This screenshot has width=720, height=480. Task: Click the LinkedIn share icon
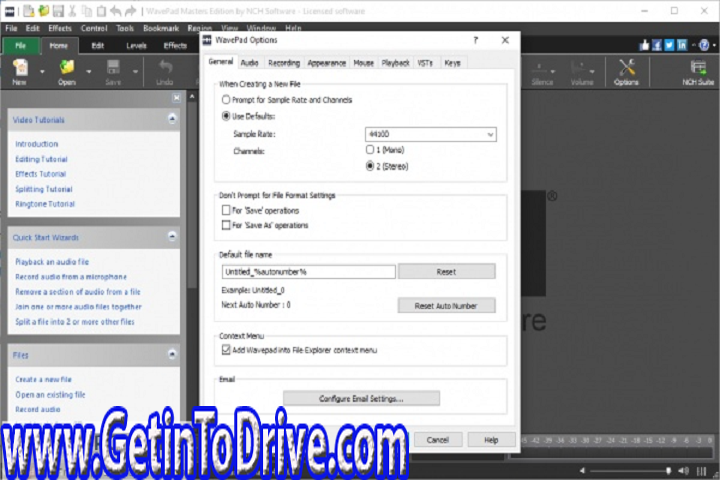click(682, 45)
